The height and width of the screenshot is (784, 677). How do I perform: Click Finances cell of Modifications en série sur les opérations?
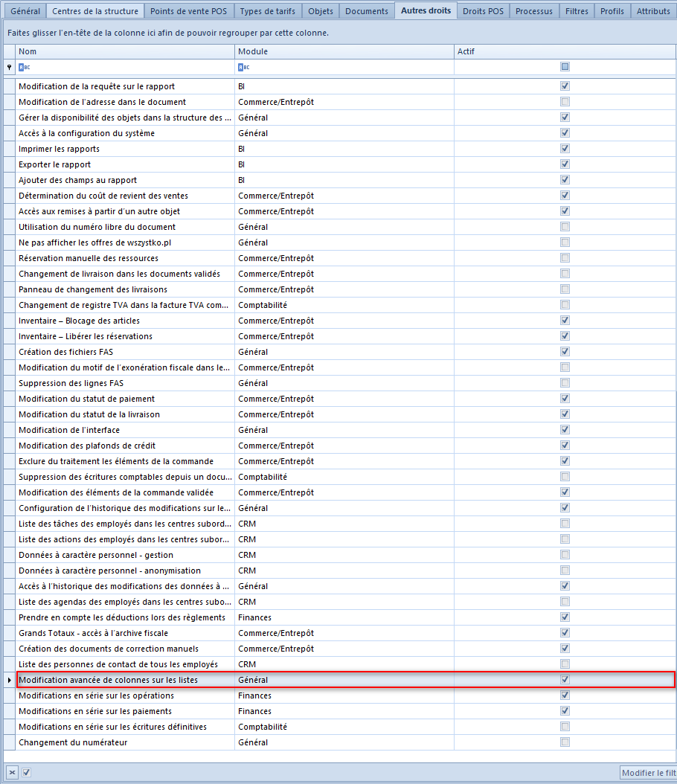click(x=344, y=695)
